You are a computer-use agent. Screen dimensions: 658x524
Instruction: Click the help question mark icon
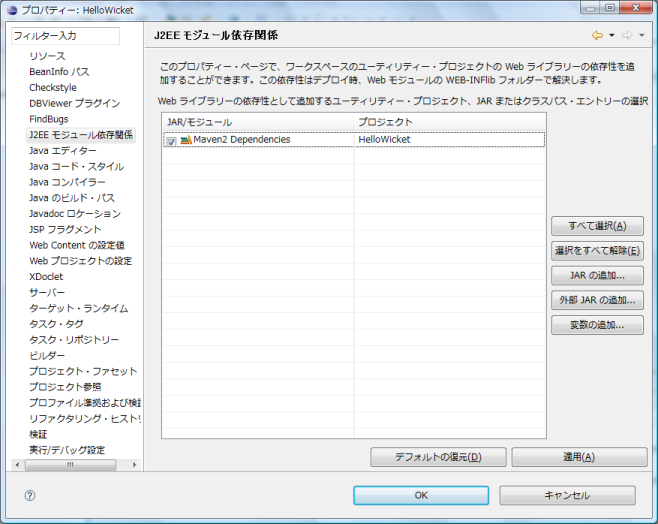point(30,495)
